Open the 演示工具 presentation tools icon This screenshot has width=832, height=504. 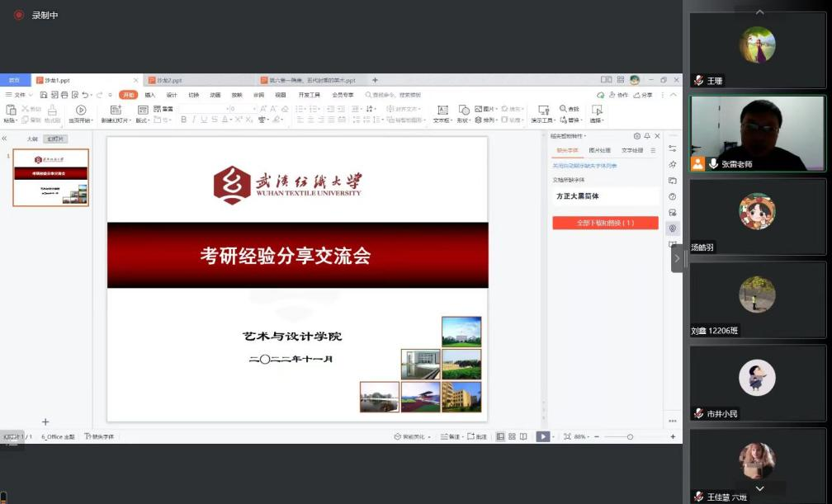[543, 110]
